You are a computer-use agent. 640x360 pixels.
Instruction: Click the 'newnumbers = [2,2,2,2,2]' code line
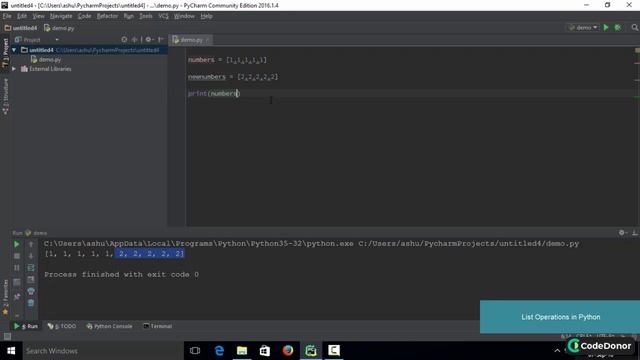pos(233,77)
